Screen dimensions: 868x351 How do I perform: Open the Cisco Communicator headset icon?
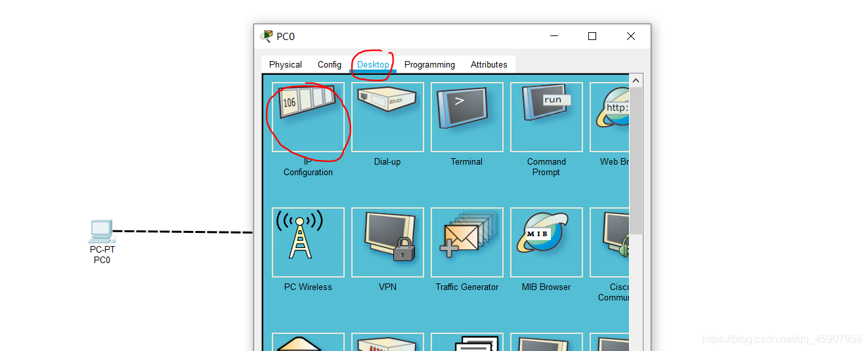click(609, 242)
